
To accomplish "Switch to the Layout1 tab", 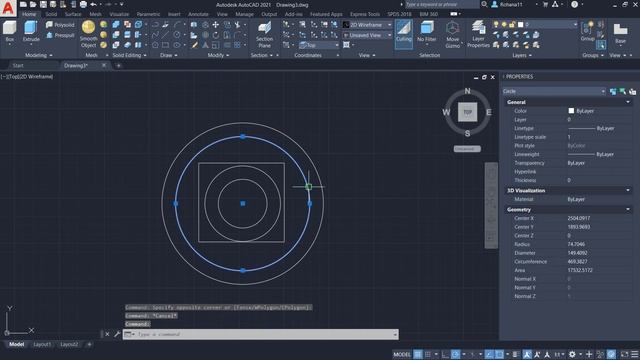I will pyautogui.click(x=42, y=344).
